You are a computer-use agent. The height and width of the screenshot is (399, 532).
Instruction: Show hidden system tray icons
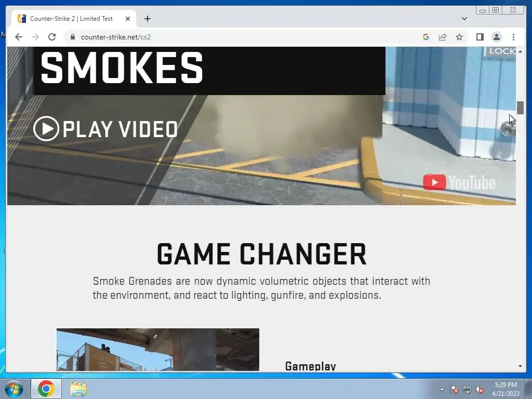[x=442, y=389]
